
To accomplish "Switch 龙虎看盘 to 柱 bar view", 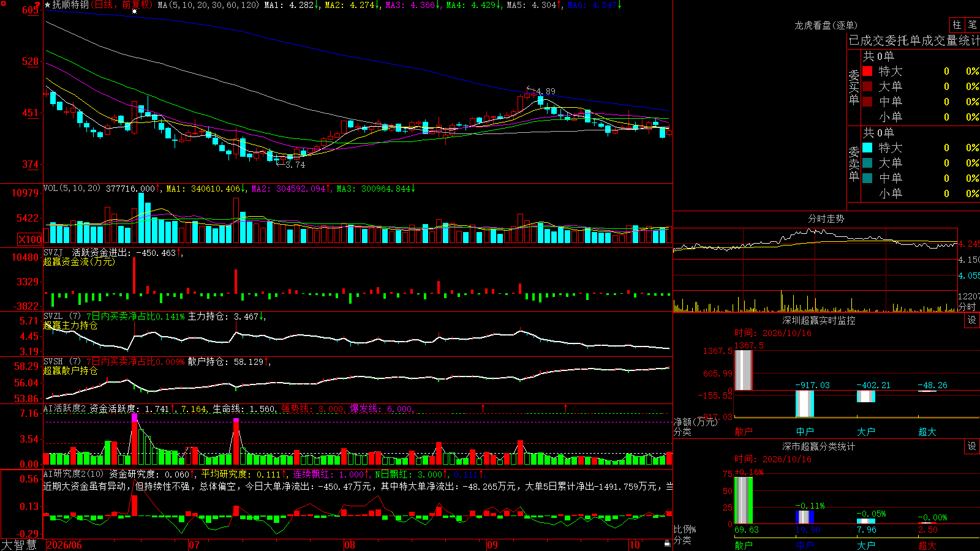I will [x=957, y=24].
